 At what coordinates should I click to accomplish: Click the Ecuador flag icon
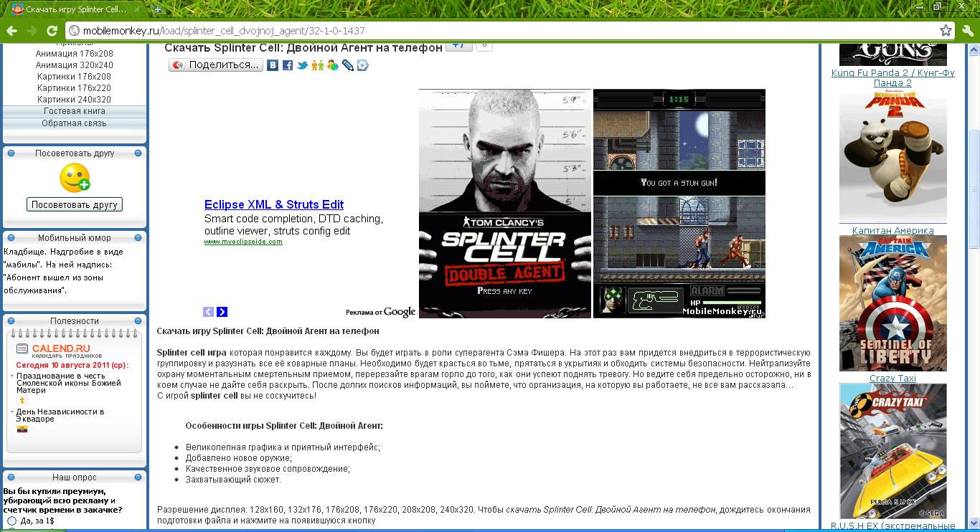22,429
